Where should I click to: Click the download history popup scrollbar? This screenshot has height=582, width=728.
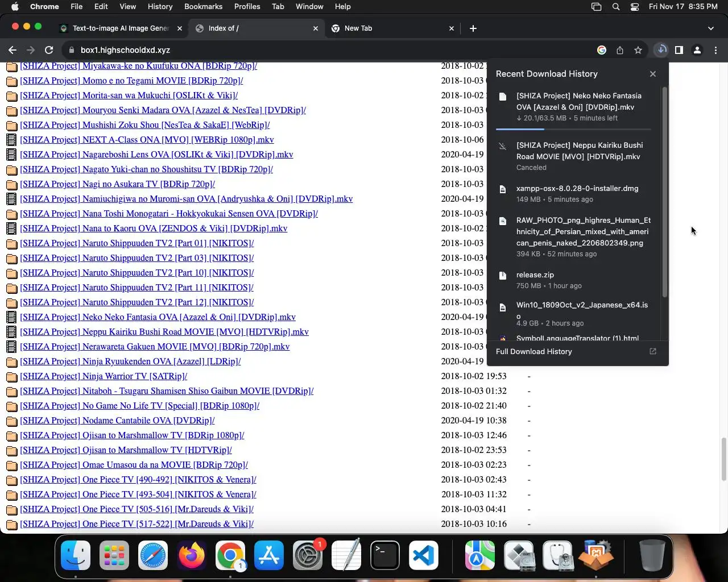pos(664,192)
